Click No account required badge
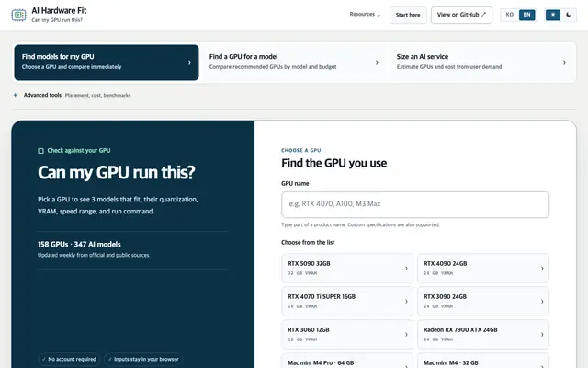 click(x=69, y=359)
